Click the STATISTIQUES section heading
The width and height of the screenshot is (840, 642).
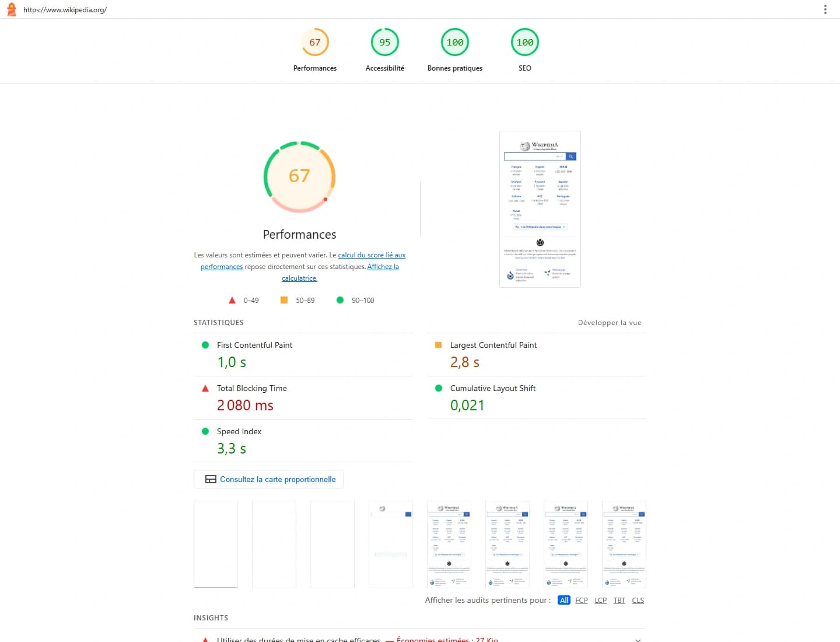(219, 323)
